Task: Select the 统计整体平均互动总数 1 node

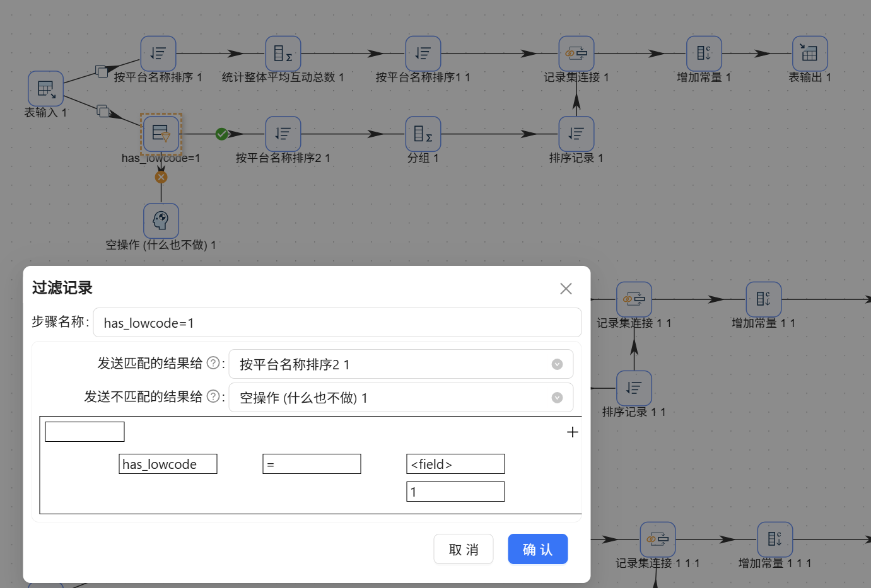Action: click(x=283, y=54)
